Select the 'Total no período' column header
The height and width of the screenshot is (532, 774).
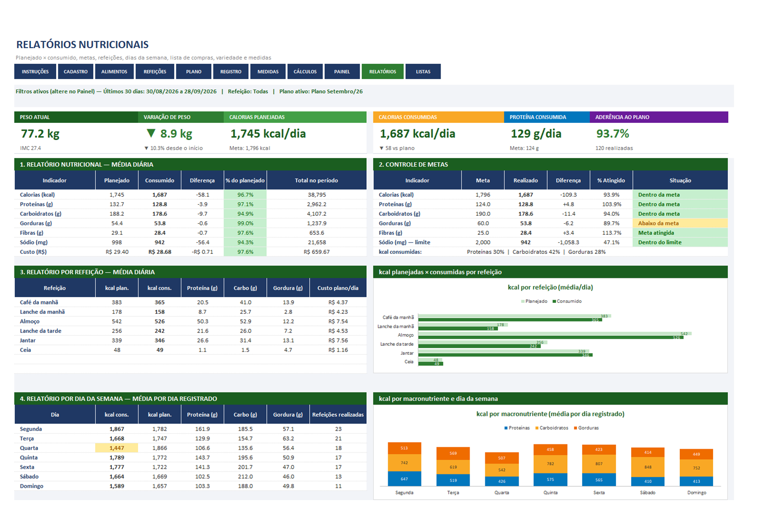click(x=317, y=181)
